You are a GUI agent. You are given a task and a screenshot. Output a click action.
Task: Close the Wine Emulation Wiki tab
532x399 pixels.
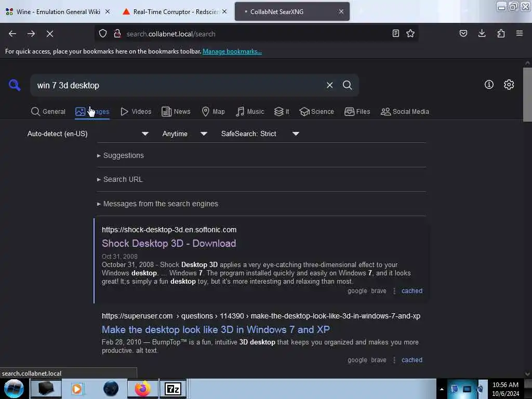pos(108,11)
